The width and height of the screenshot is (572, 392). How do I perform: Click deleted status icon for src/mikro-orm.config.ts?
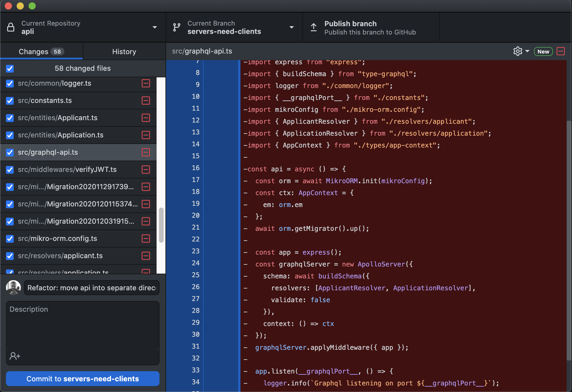[x=146, y=239]
